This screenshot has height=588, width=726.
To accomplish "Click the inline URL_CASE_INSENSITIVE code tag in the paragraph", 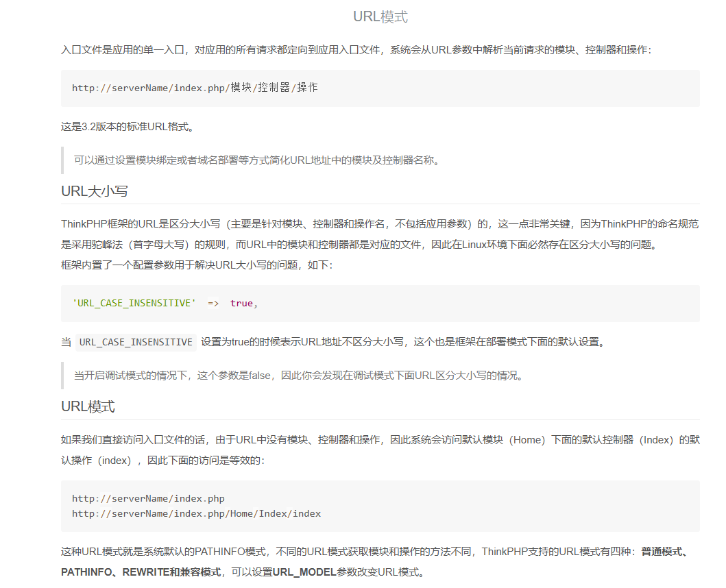I will coord(136,342).
